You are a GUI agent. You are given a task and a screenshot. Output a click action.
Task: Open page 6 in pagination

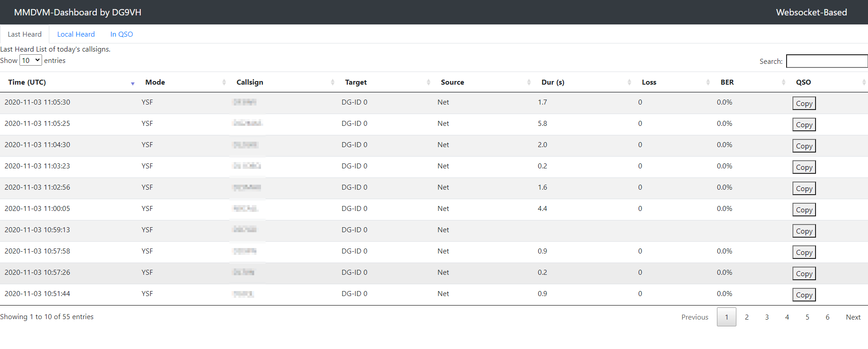[x=827, y=317]
